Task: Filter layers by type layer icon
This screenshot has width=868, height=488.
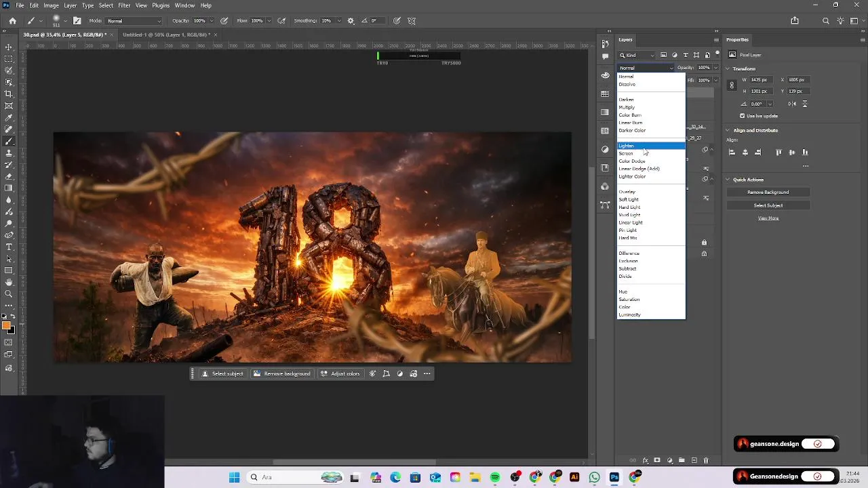Action: [x=686, y=55]
